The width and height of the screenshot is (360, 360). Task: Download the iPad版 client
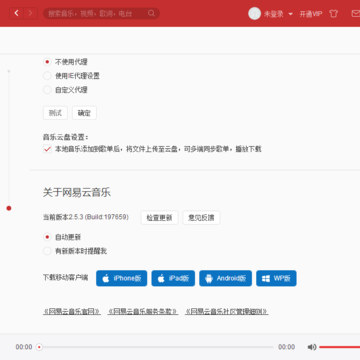pyautogui.click(x=173, y=278)
